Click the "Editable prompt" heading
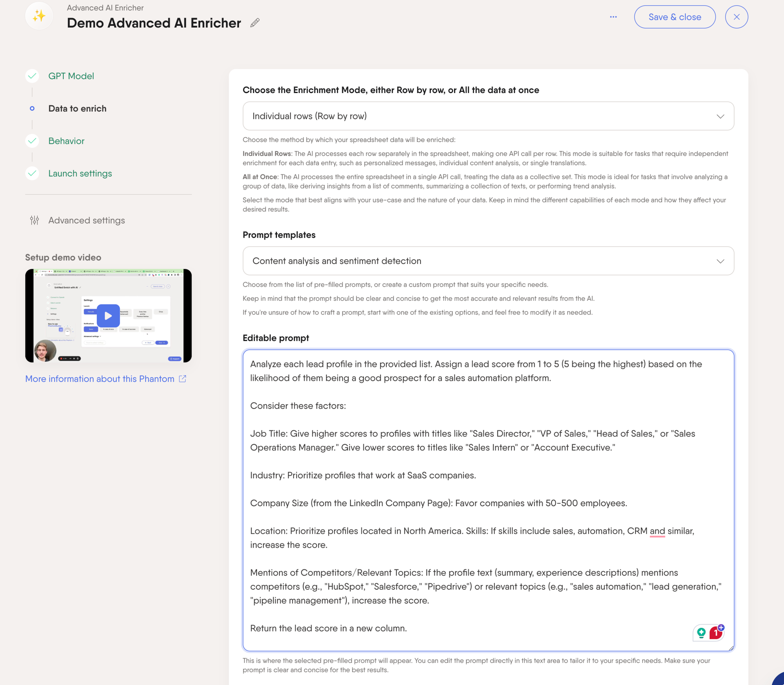784x685 pixels. point(276,338)
